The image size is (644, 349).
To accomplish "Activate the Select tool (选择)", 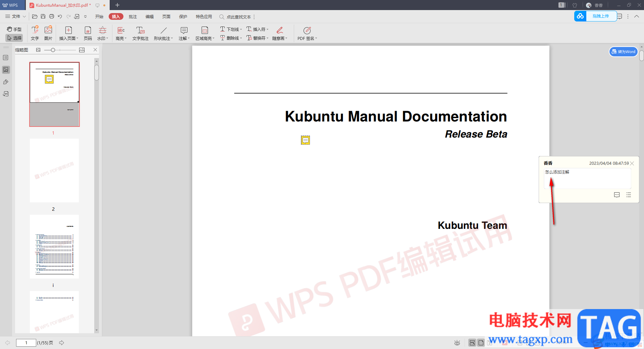I will 14,38.
